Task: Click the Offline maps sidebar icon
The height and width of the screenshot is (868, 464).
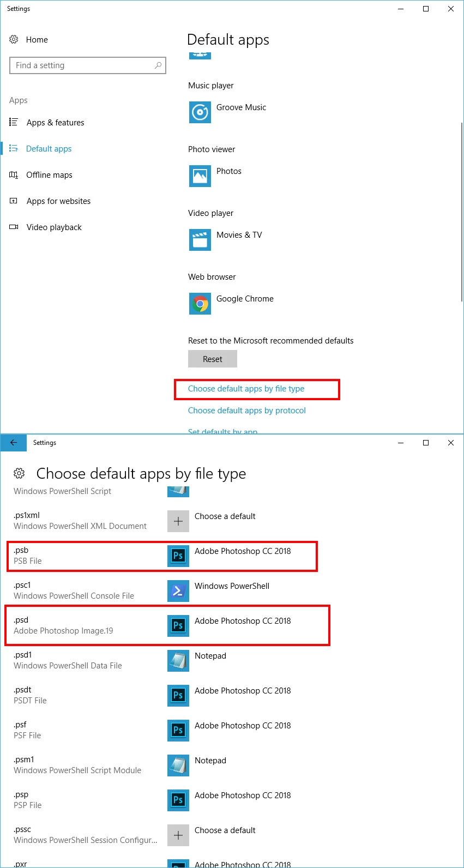Action: (14, 174)
